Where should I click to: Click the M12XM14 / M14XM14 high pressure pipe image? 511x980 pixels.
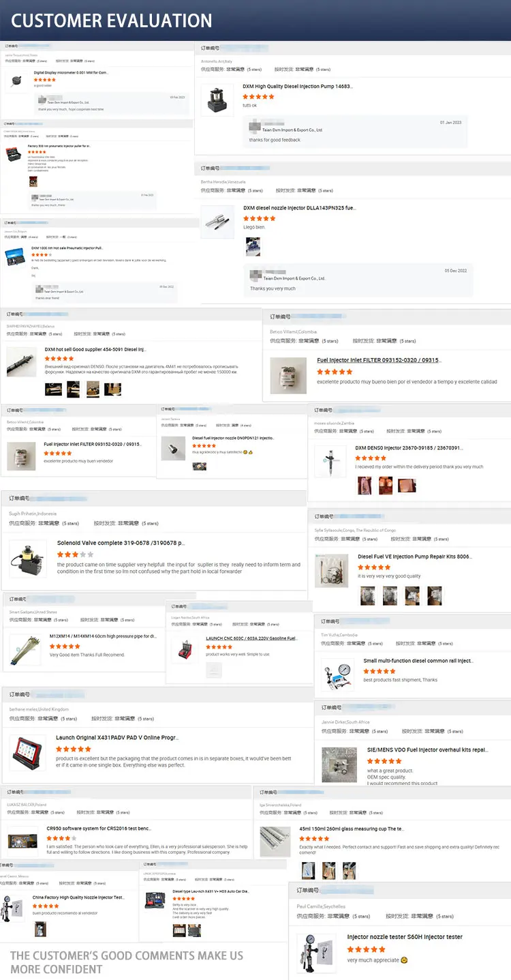25,650
